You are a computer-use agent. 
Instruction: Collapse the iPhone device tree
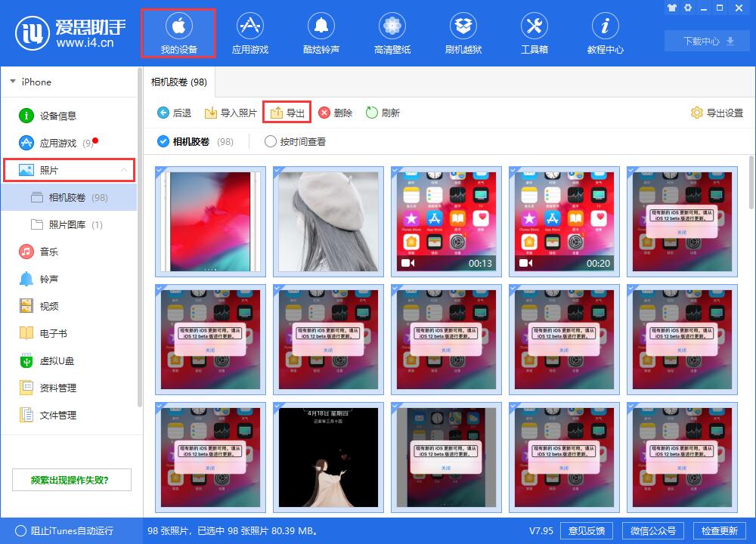coord(13,82)
